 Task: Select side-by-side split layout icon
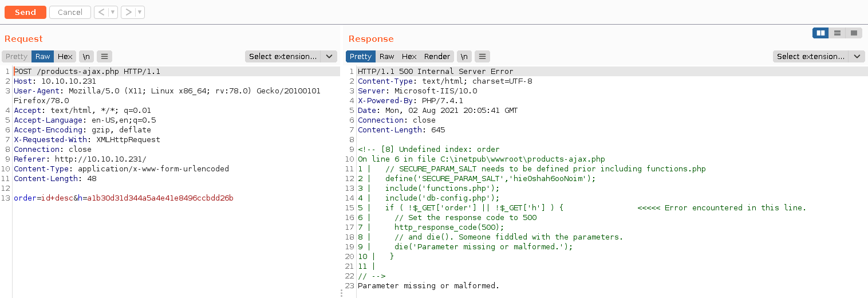[x=820, y=33]
